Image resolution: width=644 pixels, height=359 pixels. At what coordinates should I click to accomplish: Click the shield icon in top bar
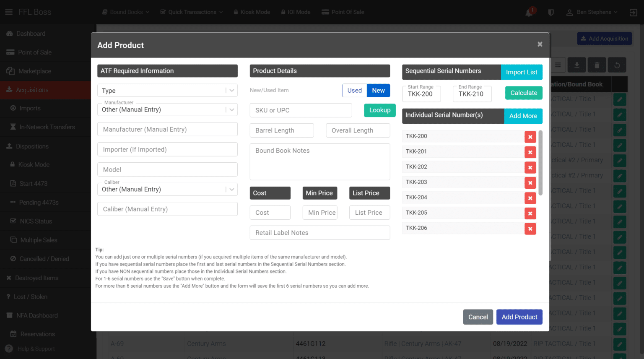pyautogui.click(x=551, y=12)
